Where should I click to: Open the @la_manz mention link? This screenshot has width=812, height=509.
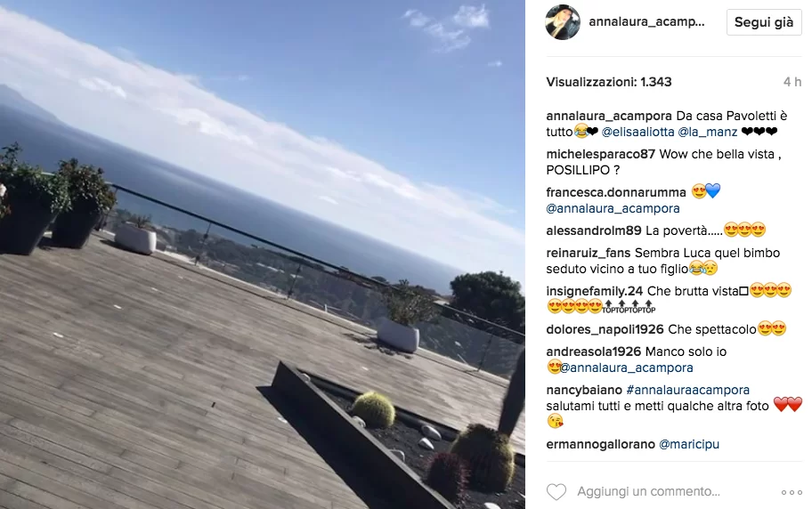(x=708, y=132)
